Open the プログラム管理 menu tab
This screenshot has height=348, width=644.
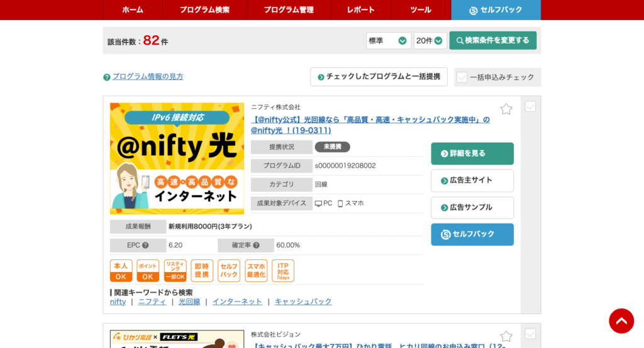(x=289, y=10)
